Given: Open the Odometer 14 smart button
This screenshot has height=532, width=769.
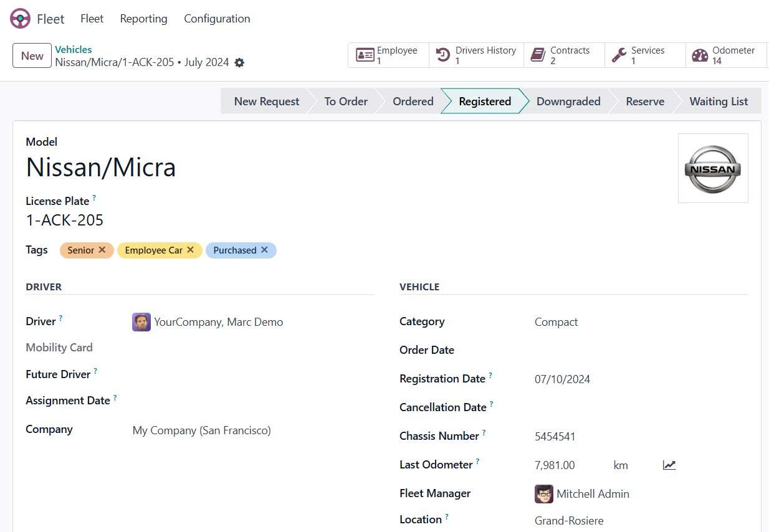Looking at the screenshot, I should point(726,55).
